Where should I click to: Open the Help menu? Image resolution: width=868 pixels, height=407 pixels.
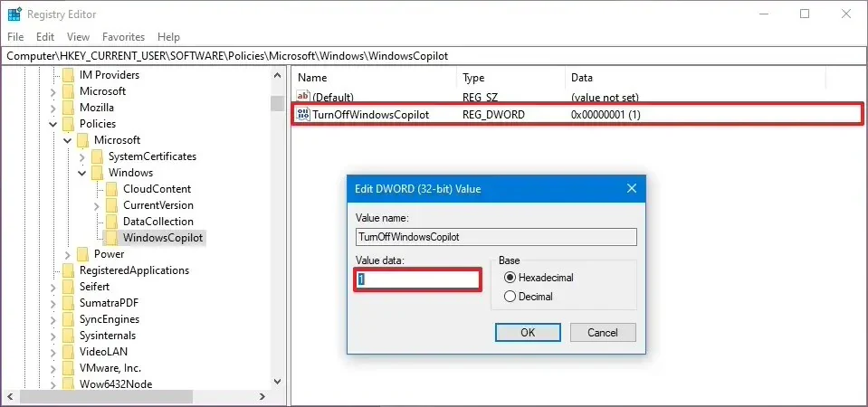(168, 37)
